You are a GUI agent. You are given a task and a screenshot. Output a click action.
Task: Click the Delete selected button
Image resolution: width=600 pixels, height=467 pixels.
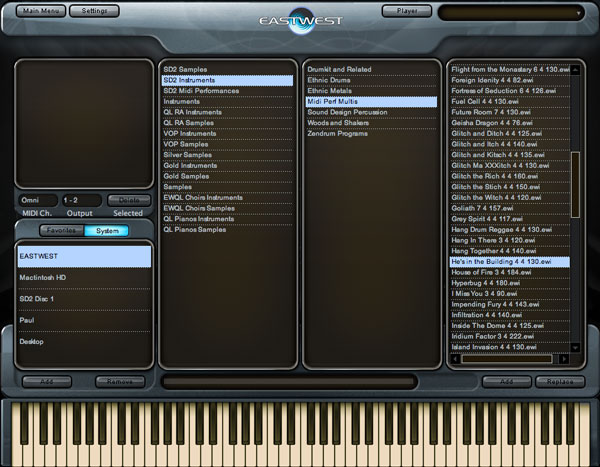(129, 200)
